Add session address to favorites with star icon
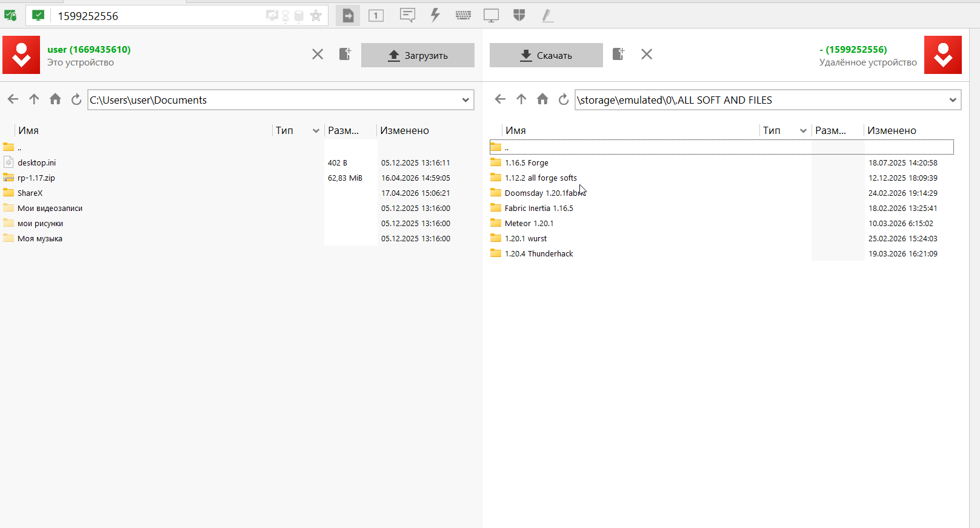The width and height of the screenshot is (980, 528). (316, 16)
